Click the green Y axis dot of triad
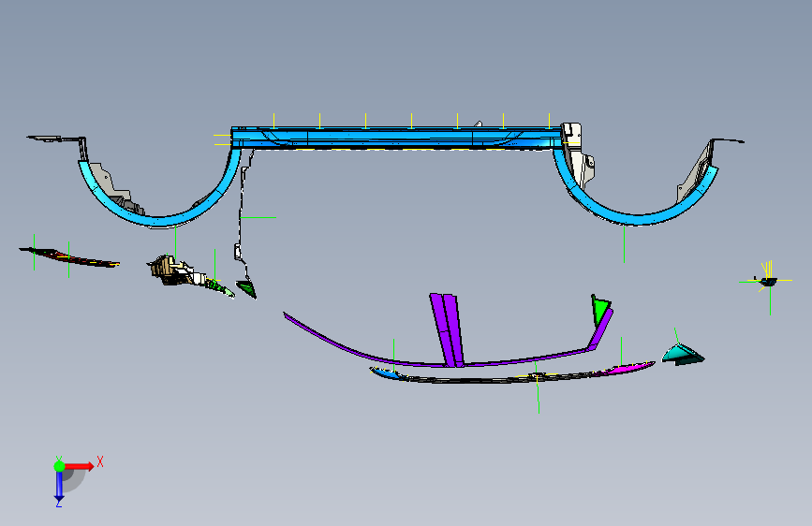The image size is (812, 526). tap(60, 466)
